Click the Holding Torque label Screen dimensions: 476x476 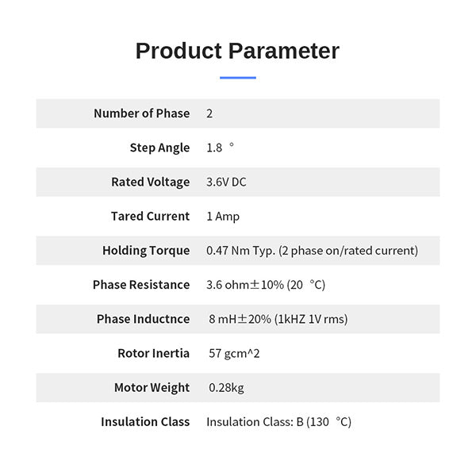[x=146, y=250]
